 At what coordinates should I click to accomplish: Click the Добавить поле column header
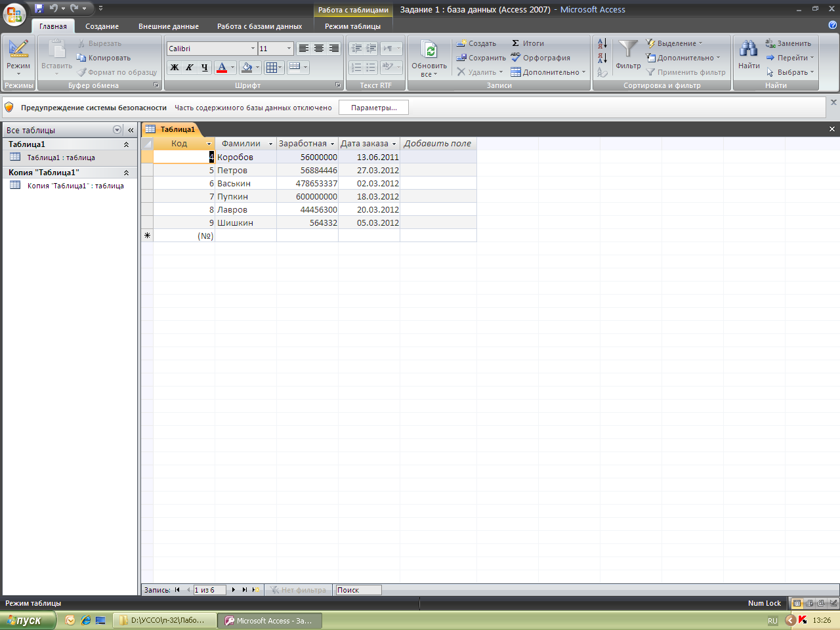tap(438, 144)
